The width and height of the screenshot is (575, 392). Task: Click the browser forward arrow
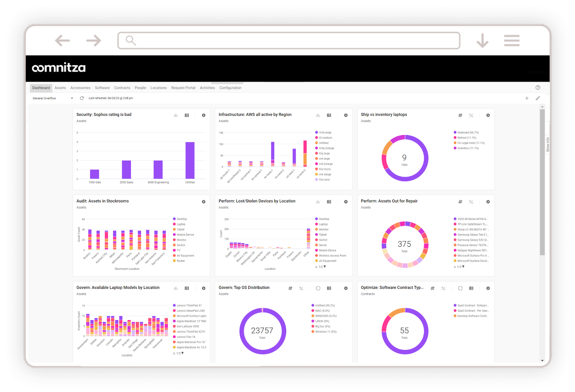(93, 41)
